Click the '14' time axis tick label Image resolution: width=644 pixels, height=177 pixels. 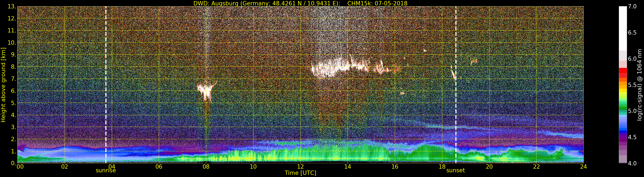347,167
